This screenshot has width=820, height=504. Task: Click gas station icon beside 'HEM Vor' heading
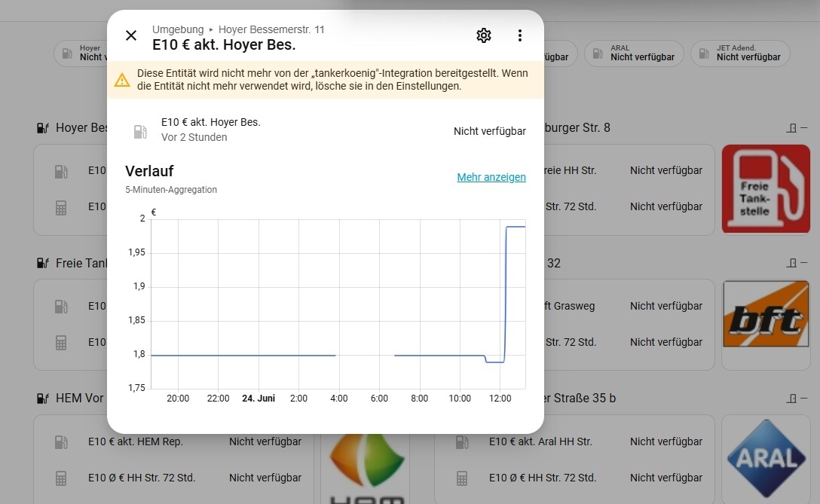pyautogui.click(x=43, y=399)
